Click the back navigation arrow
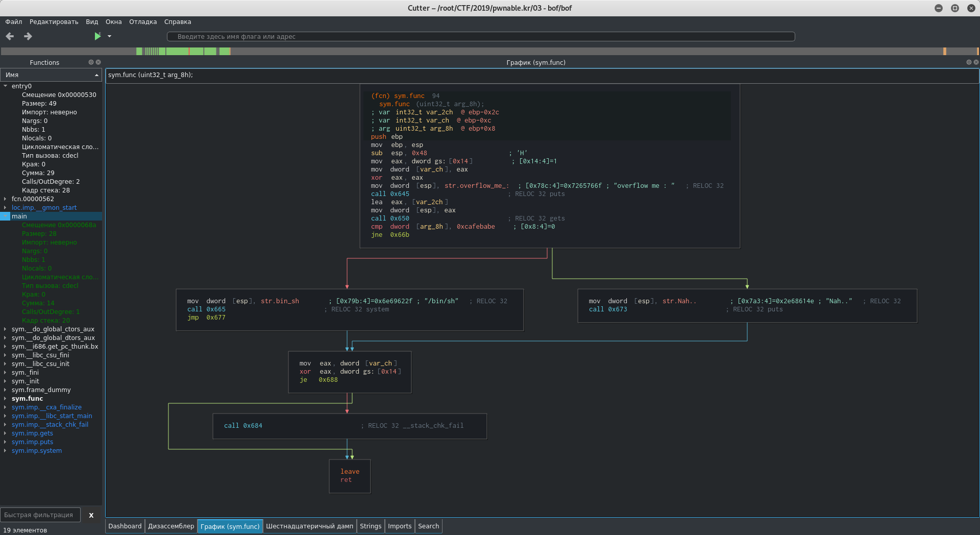The height and width of the screenshot is (535, 980). tap(10, 36)
